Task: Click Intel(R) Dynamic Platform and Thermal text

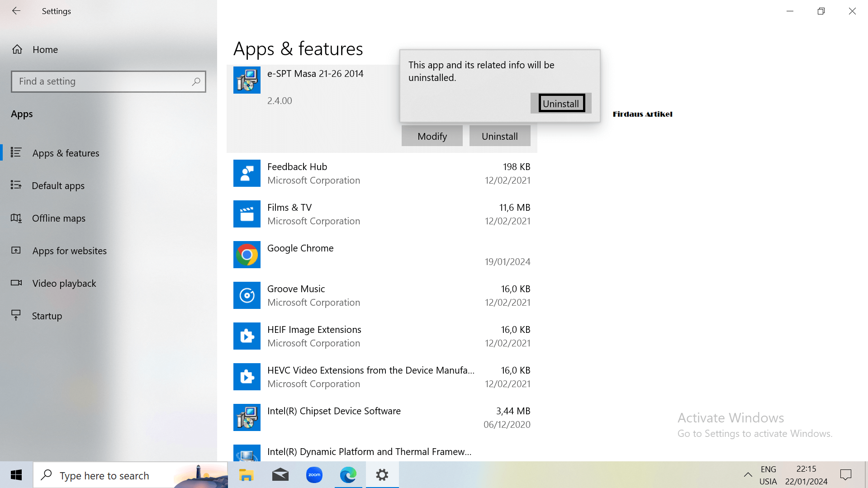Action: pyautogui.click(x=369, y=451)
